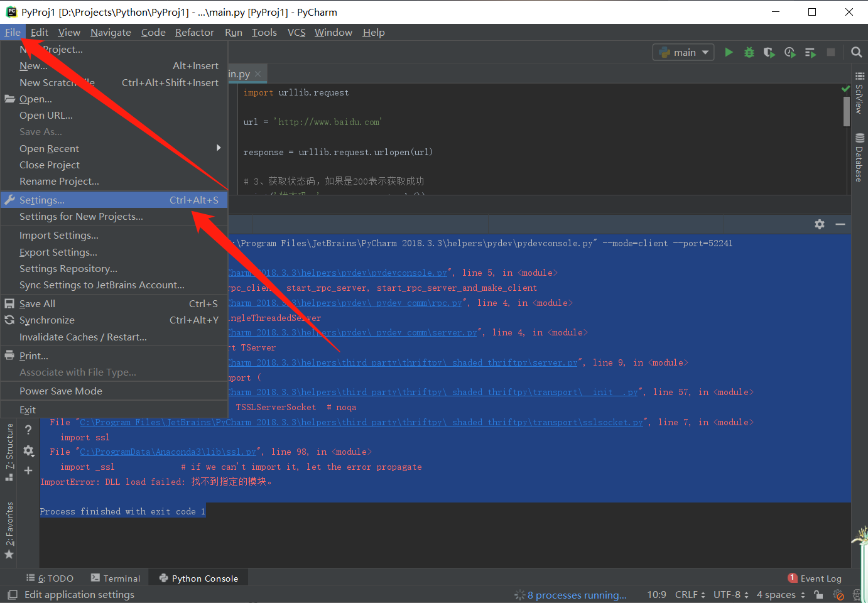This screenshot has height=603, width=868.
Task: Open the Python Console settings gear
Action: 820,224
